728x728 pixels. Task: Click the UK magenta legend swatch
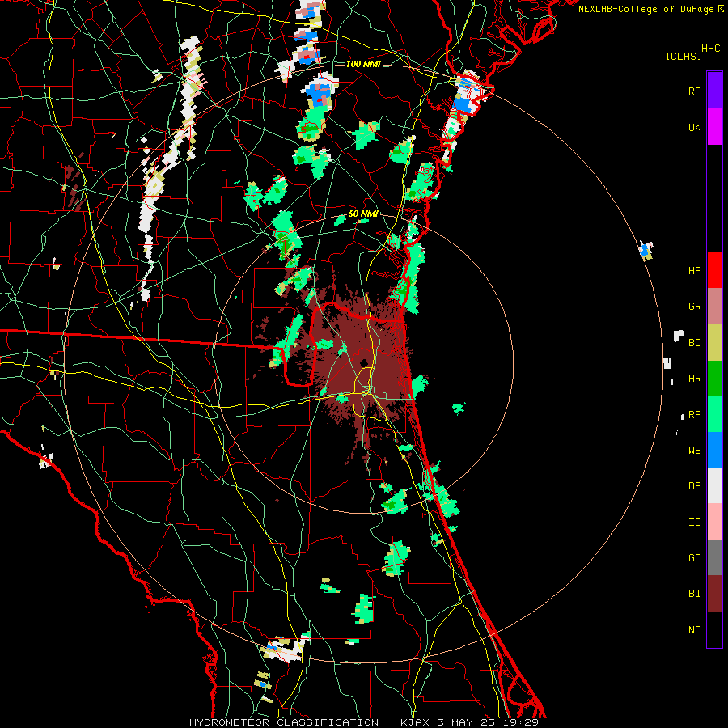(x=714, y=127)
